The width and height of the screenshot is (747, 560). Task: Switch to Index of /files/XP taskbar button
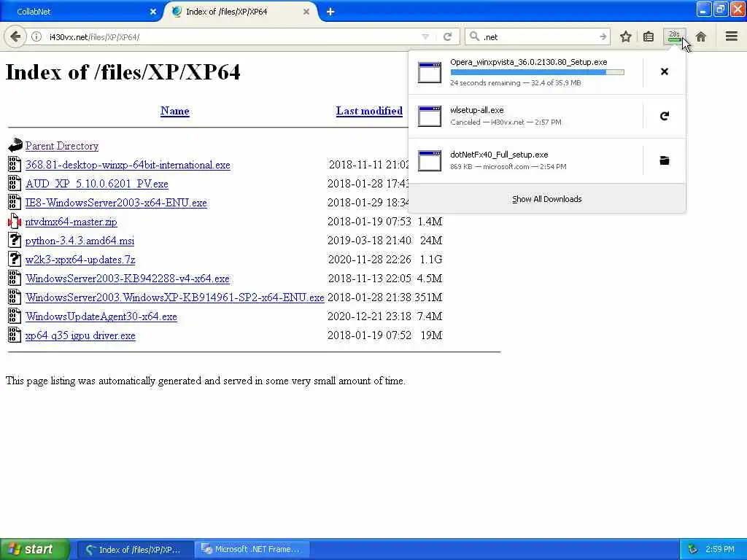135,550
